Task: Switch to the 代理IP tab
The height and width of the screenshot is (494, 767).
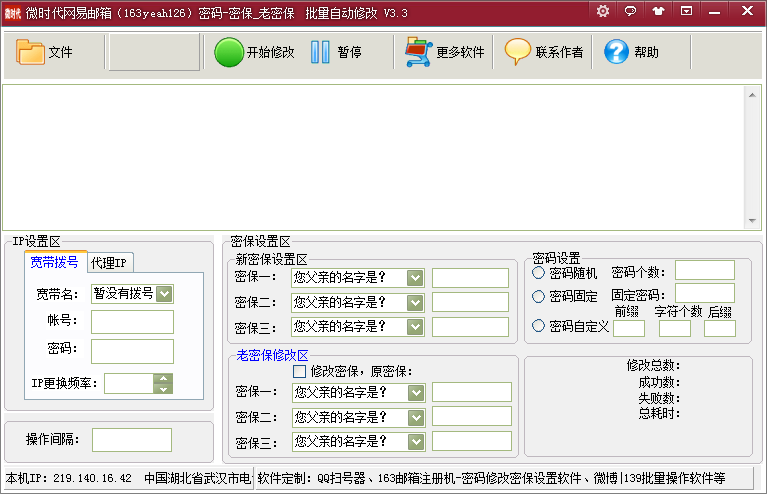Action: (109, 263)
